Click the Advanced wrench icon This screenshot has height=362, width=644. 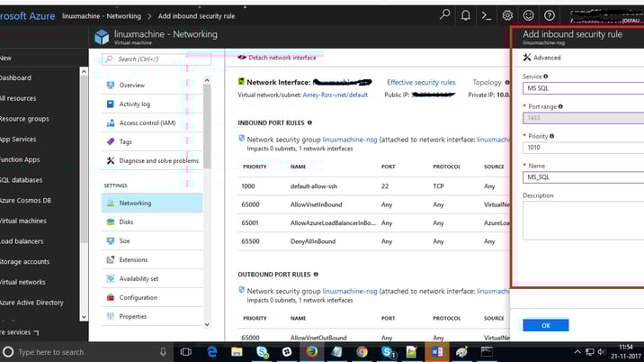tap(527, 57)
